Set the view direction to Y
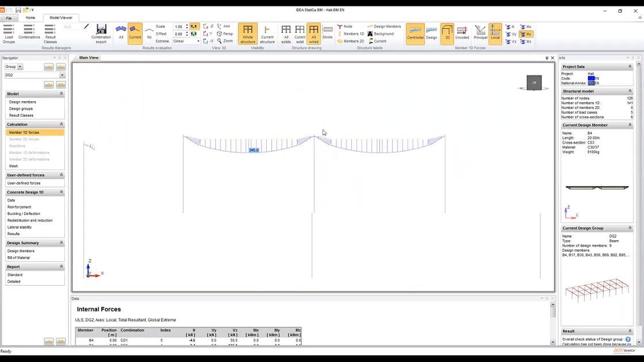Screen dimensions: 644x362 pos(208,34)
